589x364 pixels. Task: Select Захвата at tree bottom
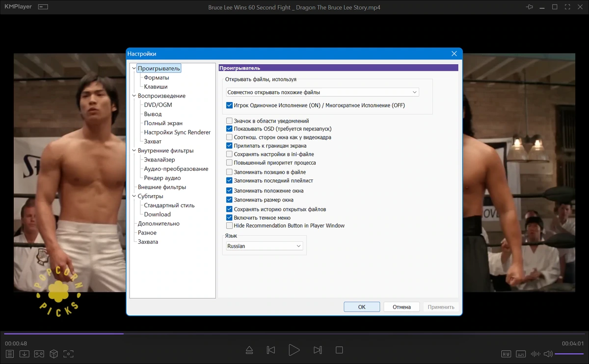(x=148, y=242)
